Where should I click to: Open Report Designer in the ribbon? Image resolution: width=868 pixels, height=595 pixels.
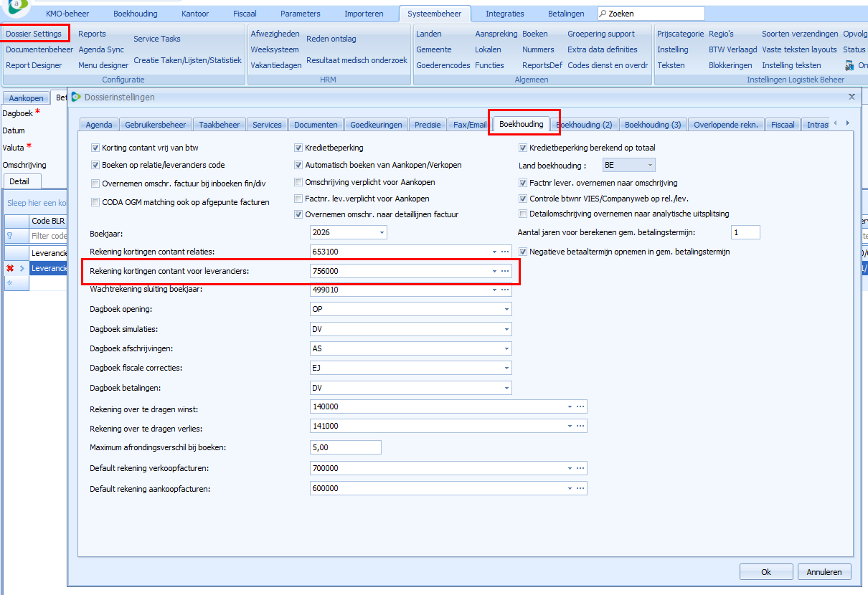34,65
